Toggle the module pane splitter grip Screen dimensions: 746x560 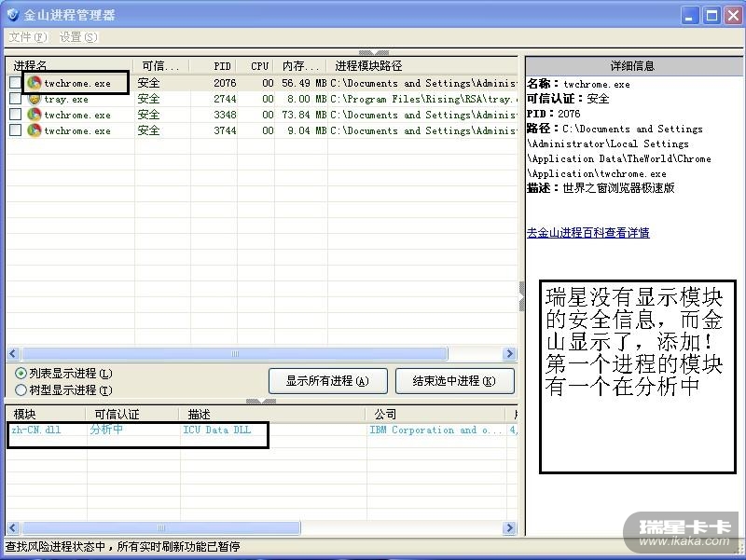pyautogui.click(x=261, y=402)
